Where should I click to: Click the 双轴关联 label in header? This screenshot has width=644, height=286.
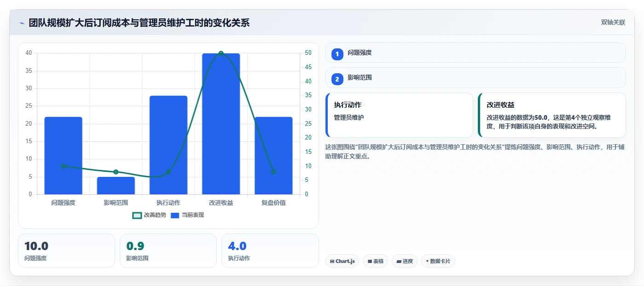[x=613, y=23]
